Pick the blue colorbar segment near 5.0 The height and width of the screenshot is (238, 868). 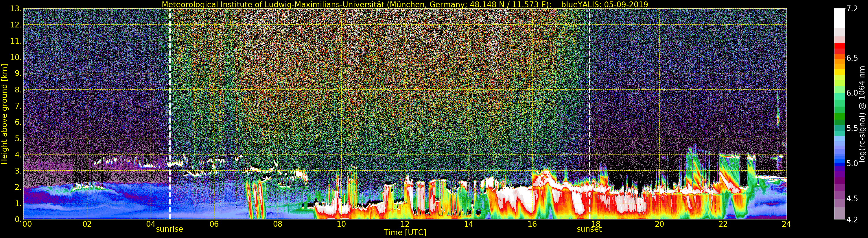pyautogui.click(x=839, y=163)
